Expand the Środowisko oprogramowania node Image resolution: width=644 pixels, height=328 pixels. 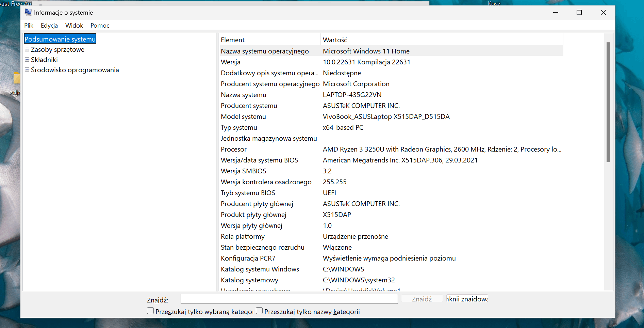(x=27, y=70)
